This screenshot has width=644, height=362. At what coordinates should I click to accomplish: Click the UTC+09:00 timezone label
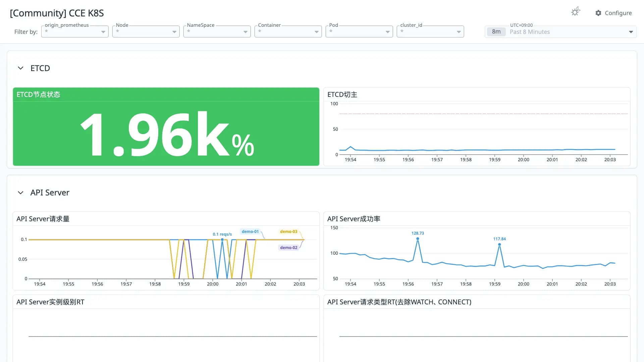pos(521,25)
